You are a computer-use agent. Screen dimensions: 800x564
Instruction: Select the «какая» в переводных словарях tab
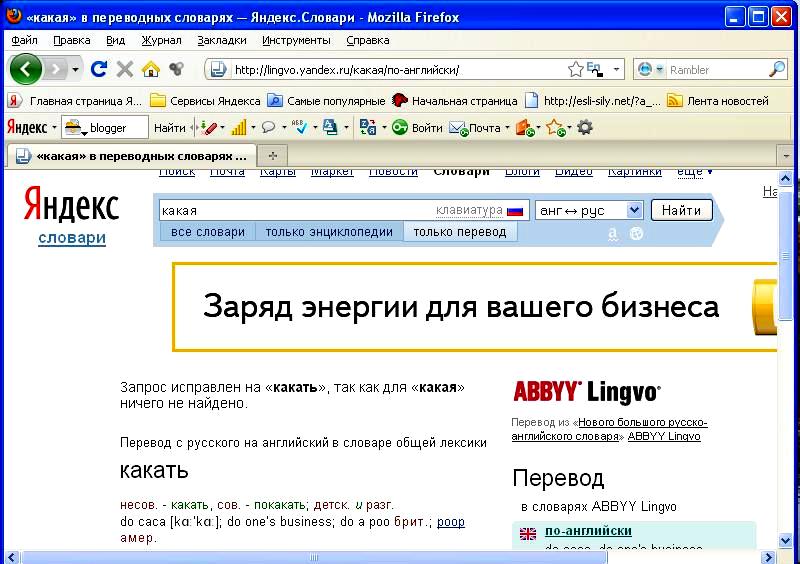click(x=131, y=156)
